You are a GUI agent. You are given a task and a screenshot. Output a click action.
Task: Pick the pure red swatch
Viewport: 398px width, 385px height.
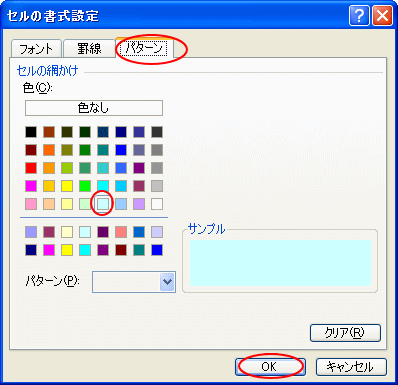[31, 168]
